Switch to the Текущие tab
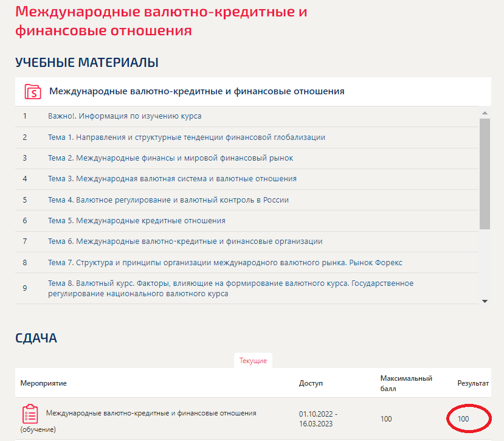The width and height of the screenshot is (504, 441). (x=253, y=361)
